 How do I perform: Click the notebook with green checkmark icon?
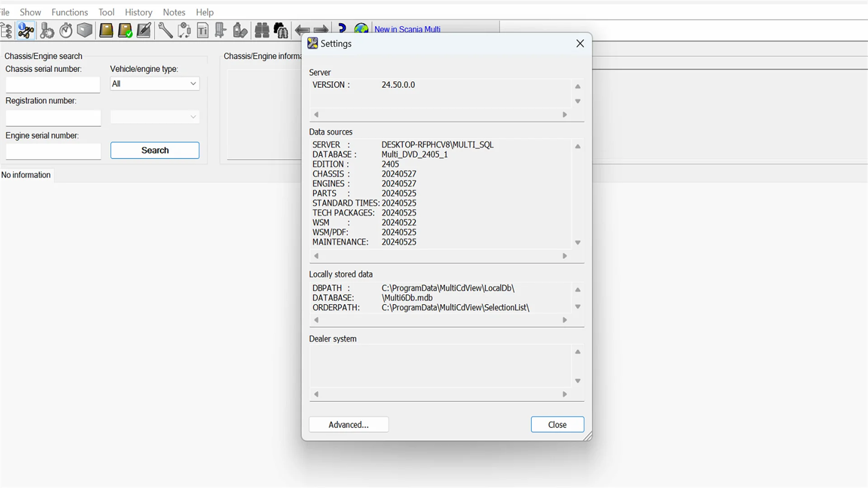click(x=125, y=30)
